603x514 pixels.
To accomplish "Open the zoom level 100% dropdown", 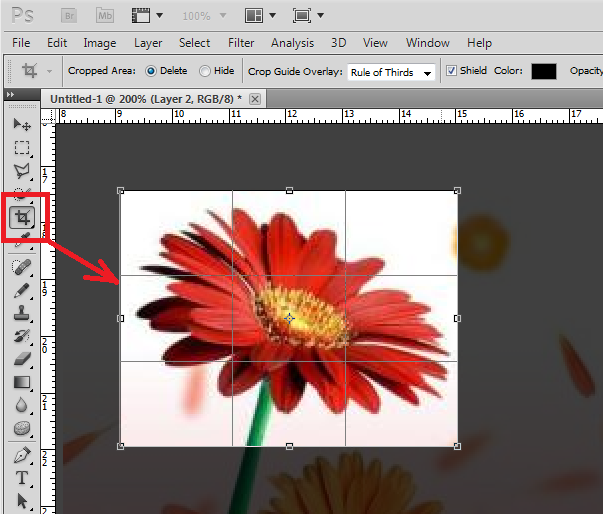I will pyautogui.click(x=205, y=16).
